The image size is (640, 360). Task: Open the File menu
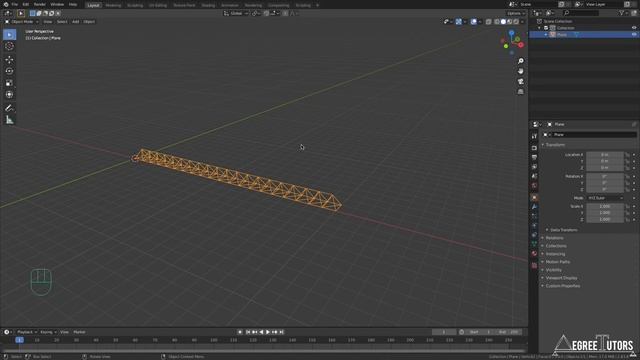[15, 4]
